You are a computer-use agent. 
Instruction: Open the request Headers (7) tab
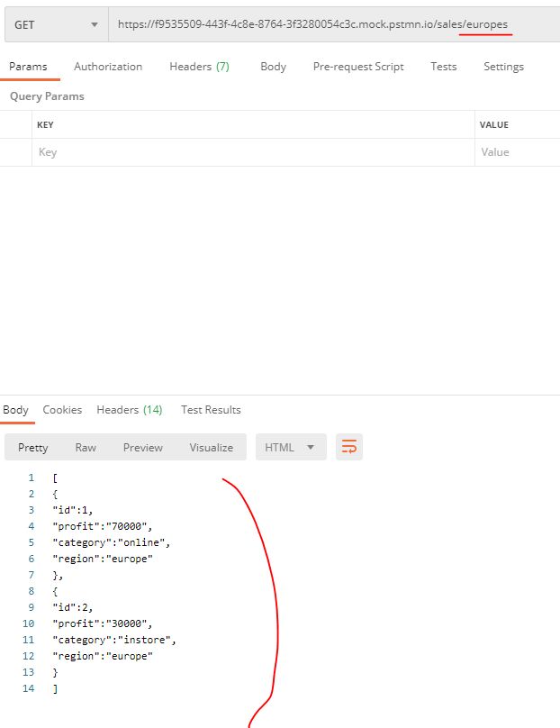200,67
